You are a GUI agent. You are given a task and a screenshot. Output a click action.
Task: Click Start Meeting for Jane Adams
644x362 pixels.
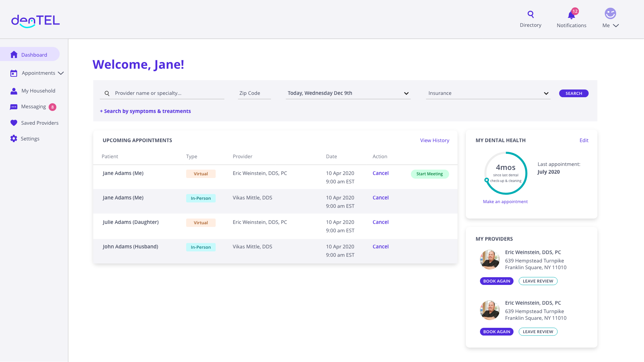click(429, 174)
